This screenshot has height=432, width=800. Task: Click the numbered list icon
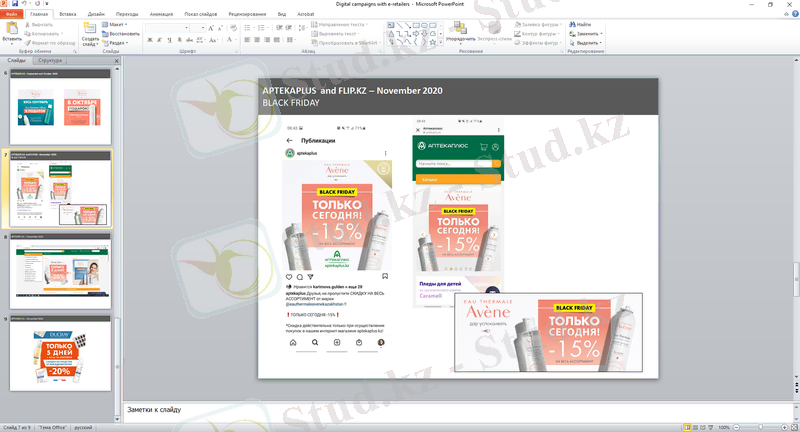coord(262,28)
